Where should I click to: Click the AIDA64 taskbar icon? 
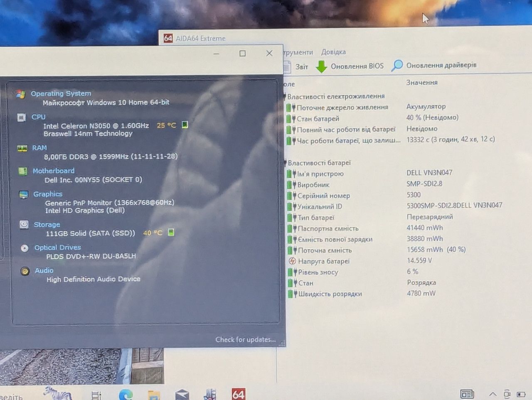pyautogui.click(x=239, y=394)
